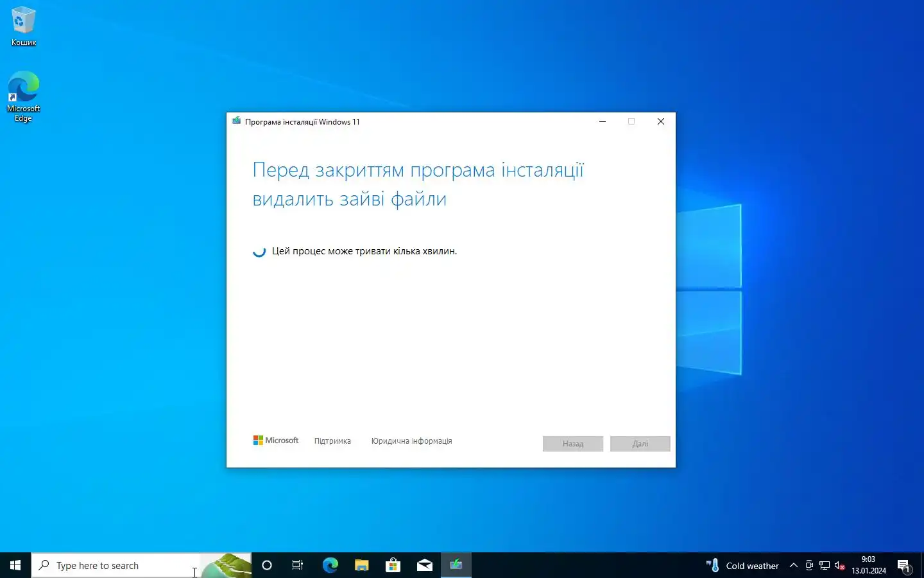
Task: Open the muted volume tray icon
Action: (x=839, y=566)
